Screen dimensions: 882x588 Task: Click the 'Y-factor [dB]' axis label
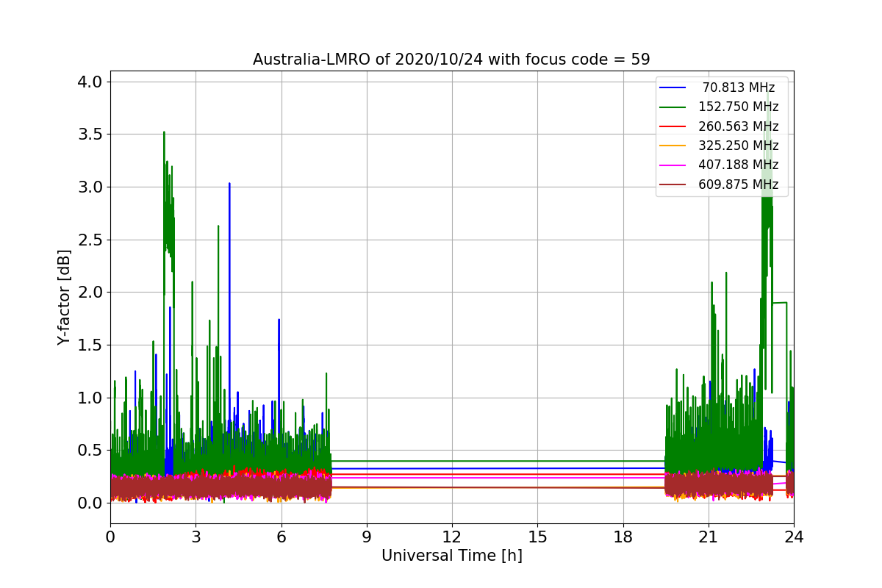[65, 298]
